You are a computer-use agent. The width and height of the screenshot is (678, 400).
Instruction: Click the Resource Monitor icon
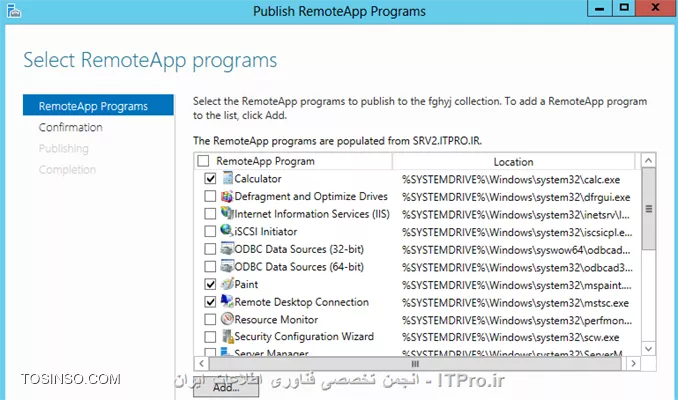click(x=227, y=319)
